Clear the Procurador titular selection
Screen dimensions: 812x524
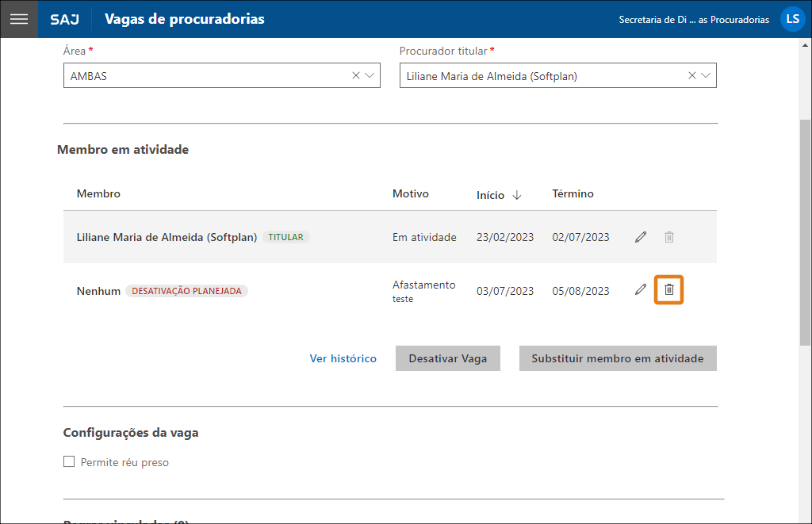tap(692, 76)
